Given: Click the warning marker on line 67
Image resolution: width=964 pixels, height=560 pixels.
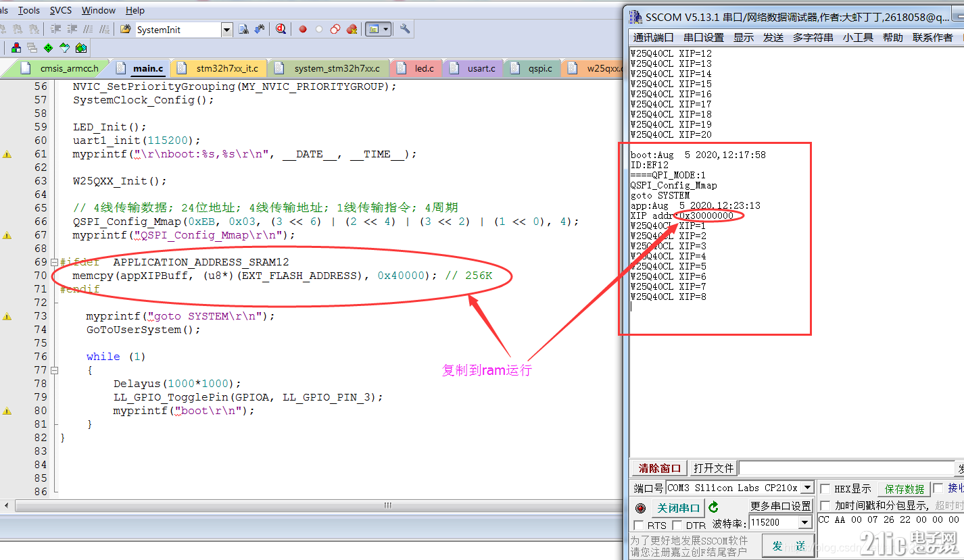Looking at the screenshot, I should (x=7, y=235).
